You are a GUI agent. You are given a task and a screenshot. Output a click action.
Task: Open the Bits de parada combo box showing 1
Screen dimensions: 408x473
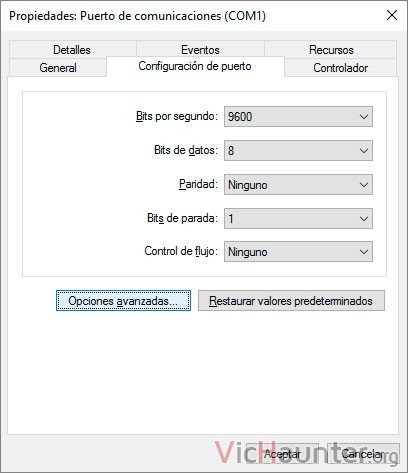click(298, 219)
